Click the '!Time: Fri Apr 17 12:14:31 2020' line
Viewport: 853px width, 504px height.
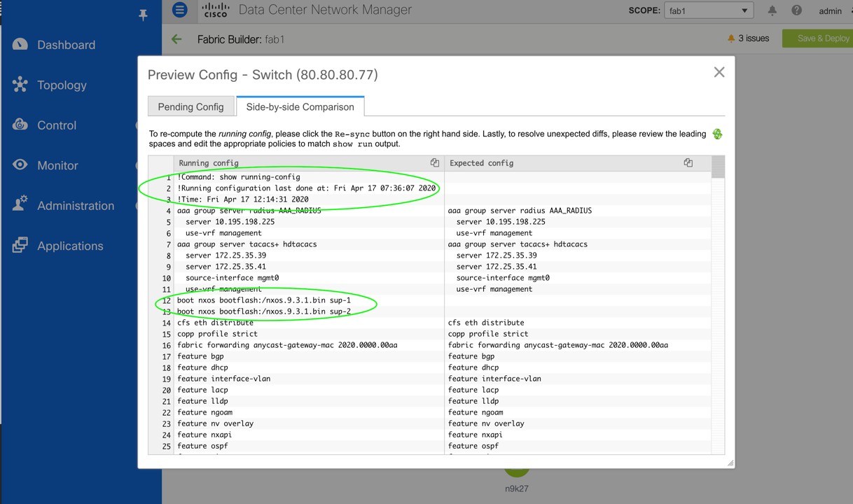pos(243,199)
